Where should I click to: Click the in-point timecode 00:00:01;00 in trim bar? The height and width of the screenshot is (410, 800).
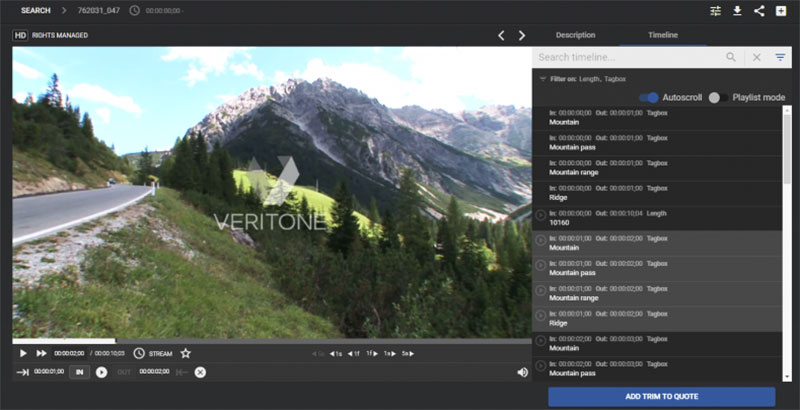(x=49, y=372)
